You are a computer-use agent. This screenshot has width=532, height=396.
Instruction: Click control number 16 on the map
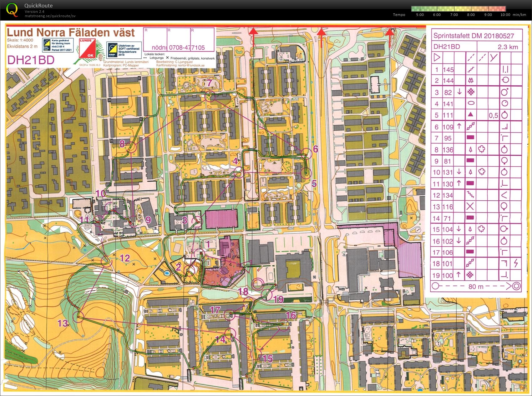[x=291, y=315]
